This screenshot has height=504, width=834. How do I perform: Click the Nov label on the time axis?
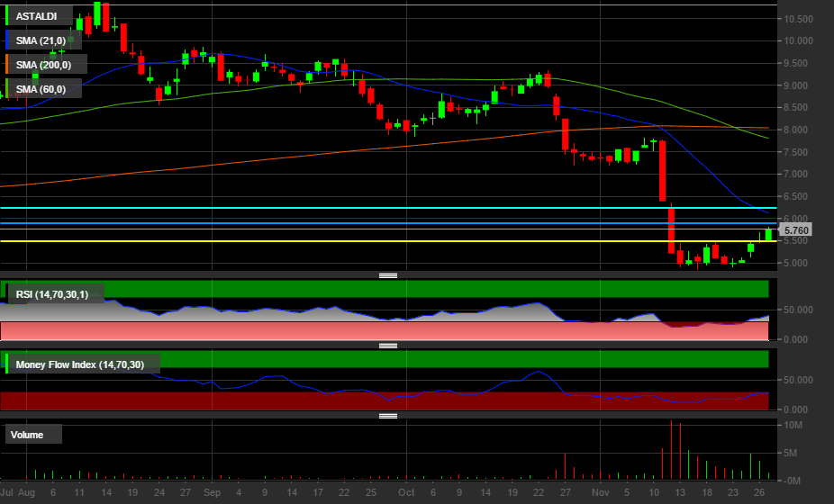(x=601, y=493)
